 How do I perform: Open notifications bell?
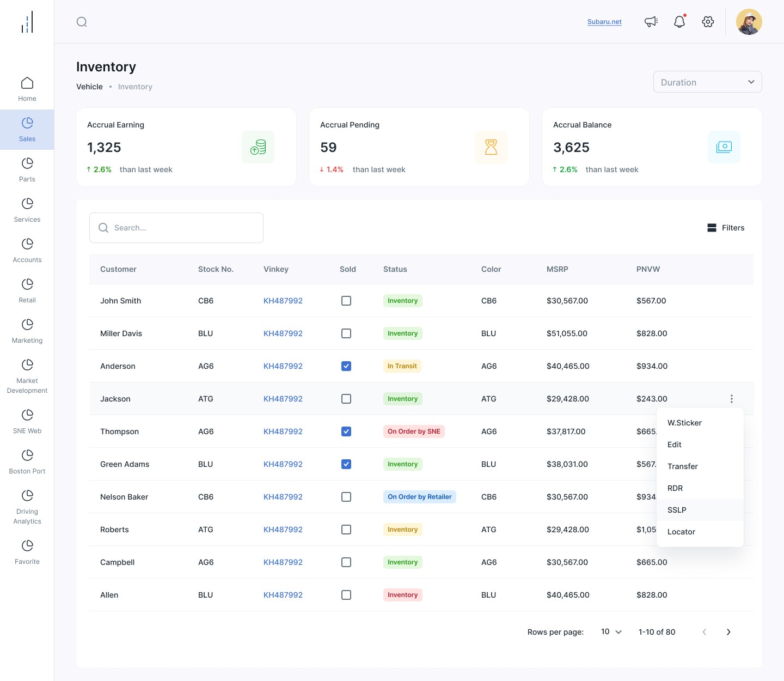click(679, 22)
